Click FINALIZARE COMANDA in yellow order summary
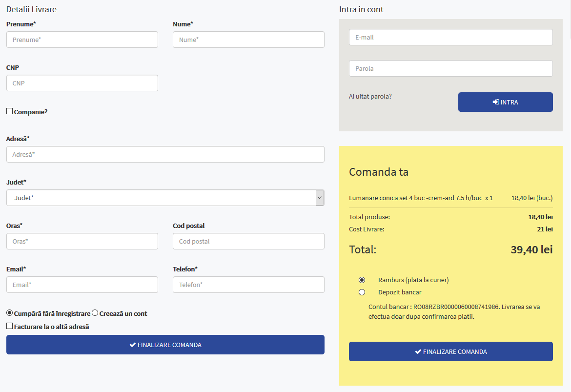The height and width of the screenshot is (392, 571). pyautogui.click(x=450, y=351)
